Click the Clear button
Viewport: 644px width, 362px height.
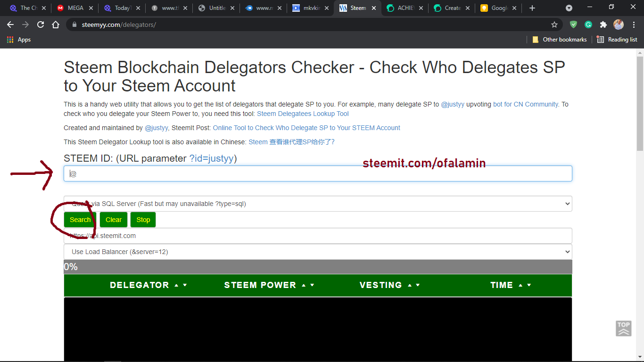pos(114,220)
